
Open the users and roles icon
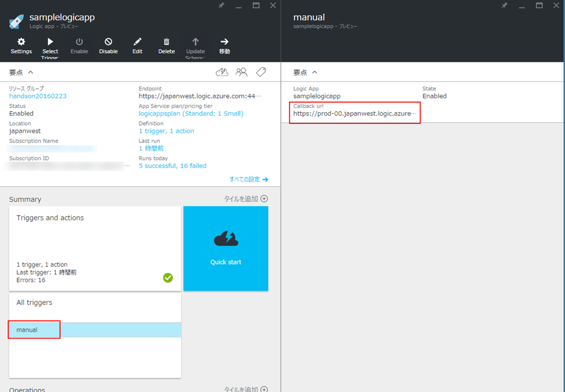(x=242, y=72)
